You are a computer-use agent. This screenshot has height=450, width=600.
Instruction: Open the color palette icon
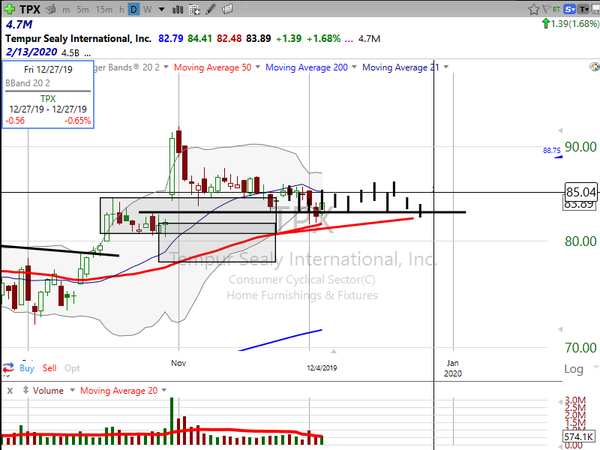[x=595, y=67]
